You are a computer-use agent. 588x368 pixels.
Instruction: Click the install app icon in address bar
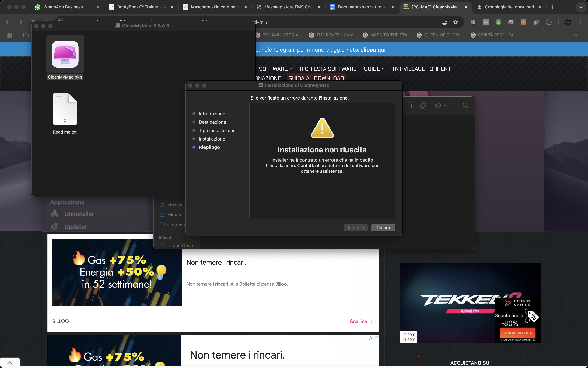click(x=444, y=22)
